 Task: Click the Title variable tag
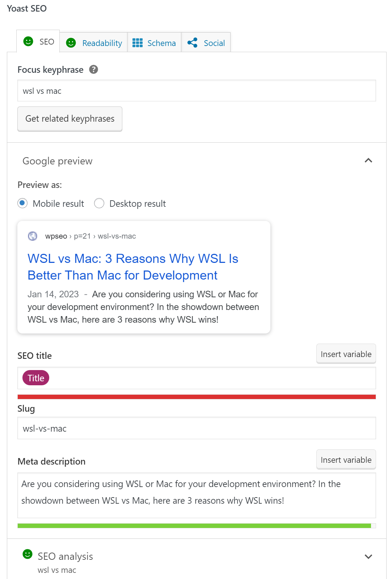tap(36, 378)
